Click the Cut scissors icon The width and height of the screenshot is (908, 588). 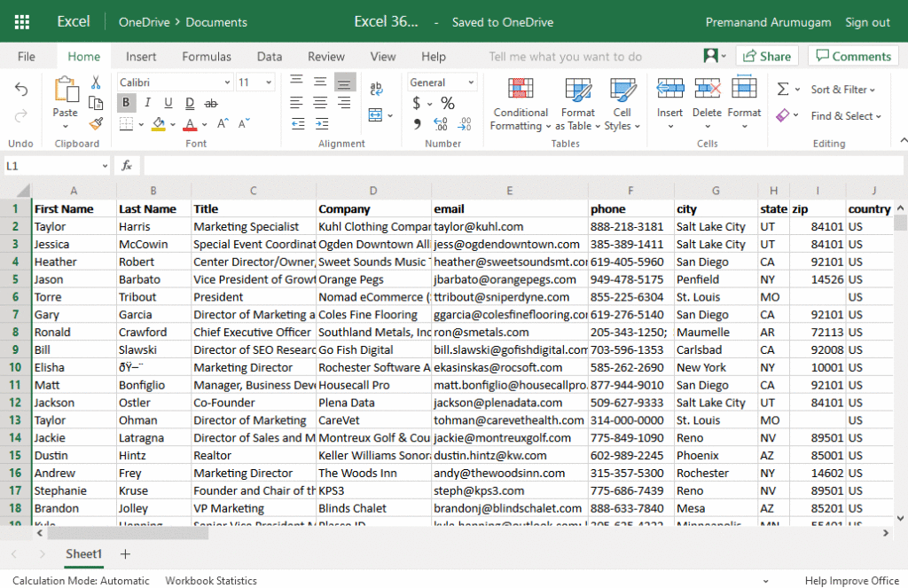click(x=96, y=82)
